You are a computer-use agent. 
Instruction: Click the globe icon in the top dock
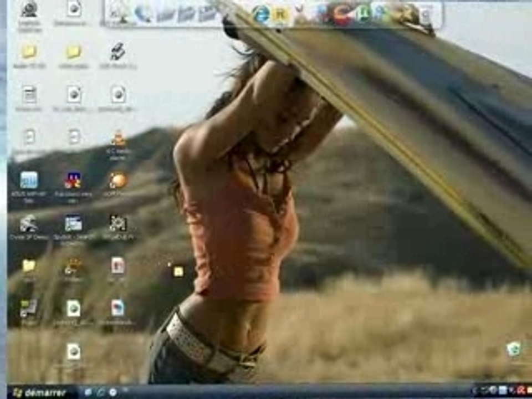pos(143,14)
